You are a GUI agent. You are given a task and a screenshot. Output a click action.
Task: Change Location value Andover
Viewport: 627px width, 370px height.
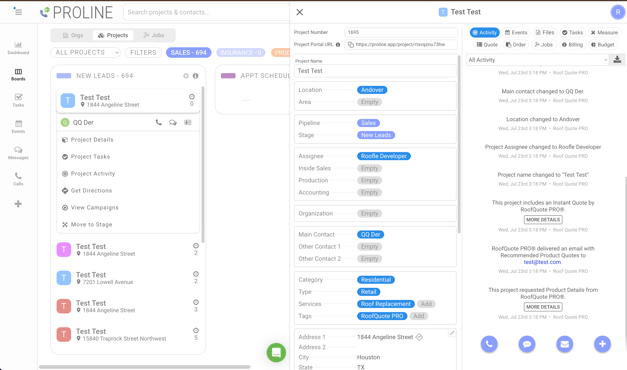click(x=372, y=90)
